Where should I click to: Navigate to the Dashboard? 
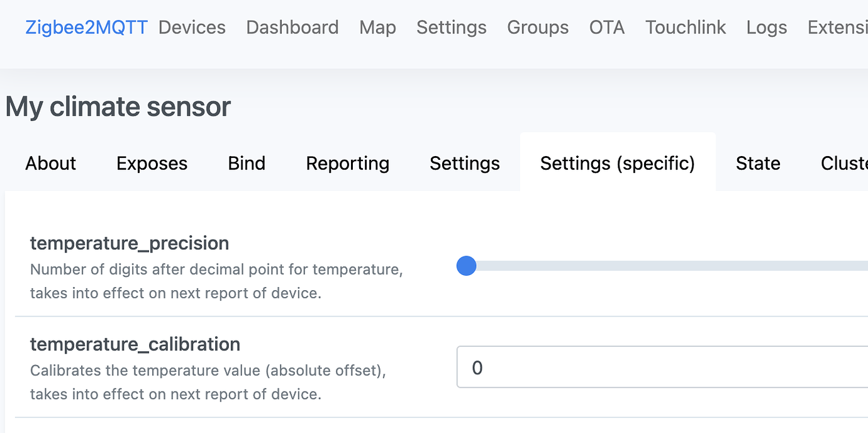click(292, 27)
